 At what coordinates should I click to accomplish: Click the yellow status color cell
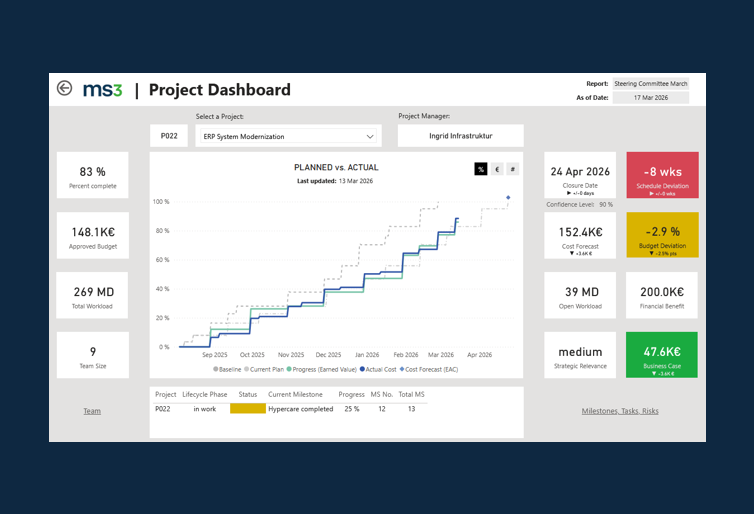(x=248, y=409)
